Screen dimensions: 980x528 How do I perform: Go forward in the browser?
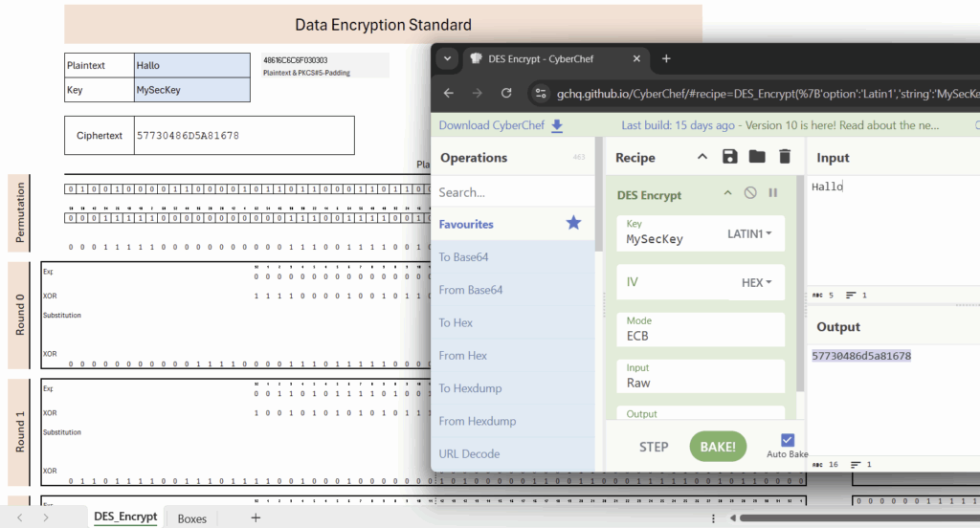point(478,93)
